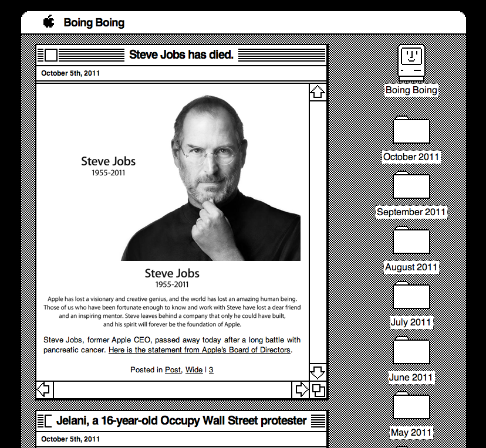The image size is (486, 448).
Task: Click the Wide category link
Action: click(x=194, y=370)
